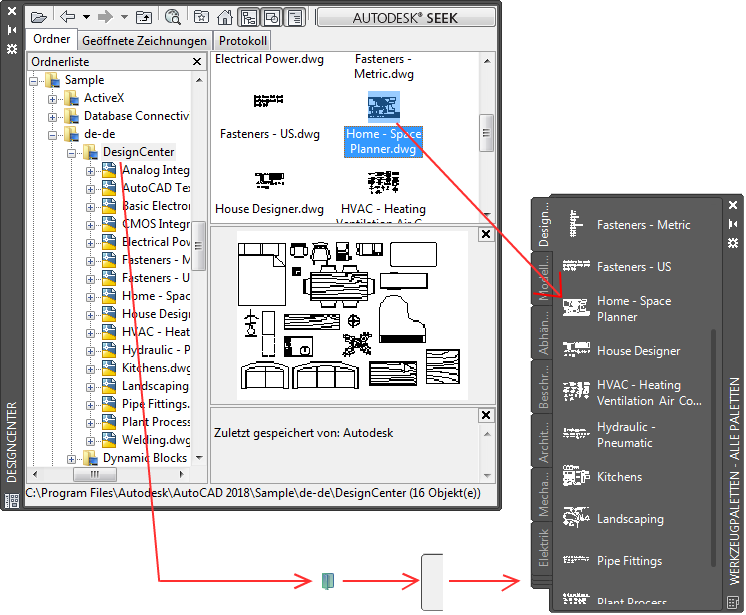Go back with the left arrow icon

(x=68, y=17)
